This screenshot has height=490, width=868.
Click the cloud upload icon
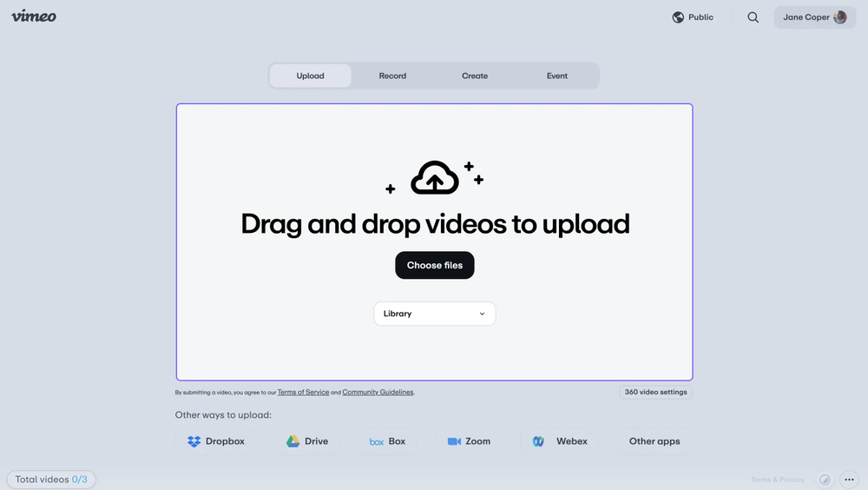(x=435, y=177)
